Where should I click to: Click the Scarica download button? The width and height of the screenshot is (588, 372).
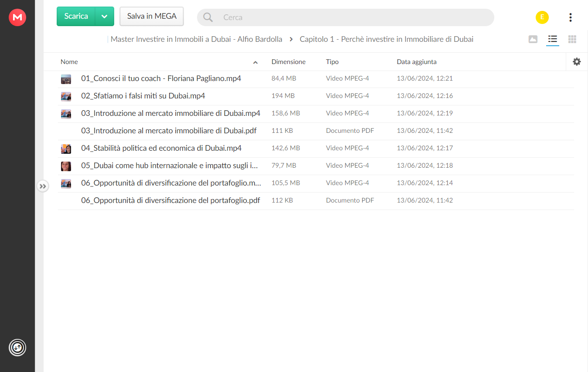76,17
